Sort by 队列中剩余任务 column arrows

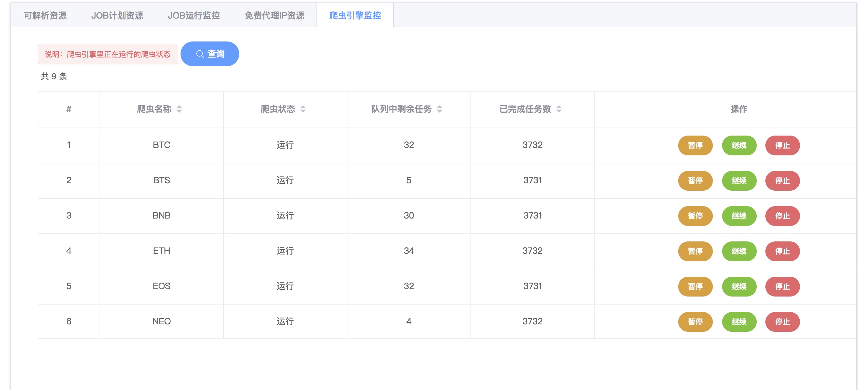[439, 109]
